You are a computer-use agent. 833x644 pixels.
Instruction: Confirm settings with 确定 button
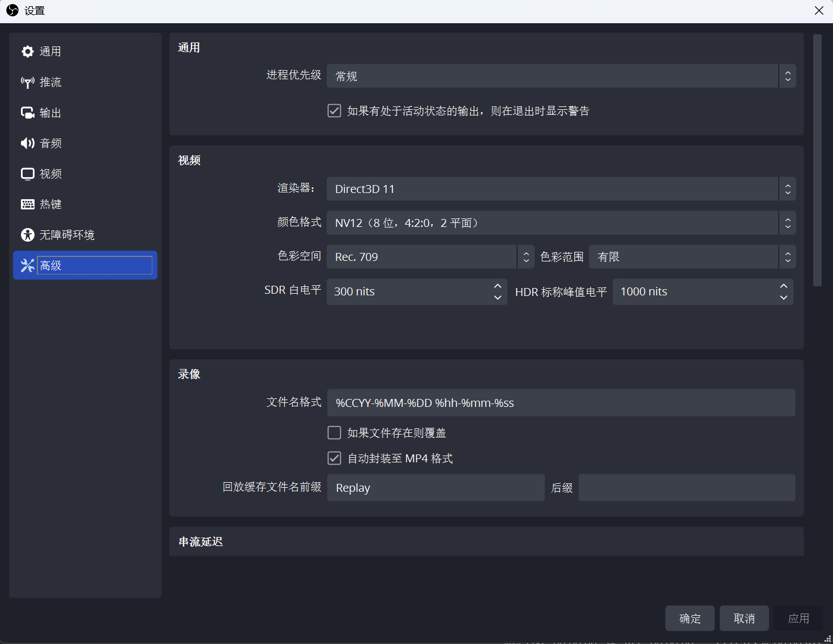690,619
